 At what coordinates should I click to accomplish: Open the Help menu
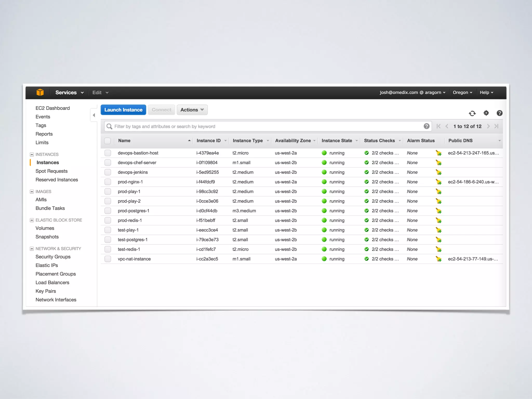point(486,92)
